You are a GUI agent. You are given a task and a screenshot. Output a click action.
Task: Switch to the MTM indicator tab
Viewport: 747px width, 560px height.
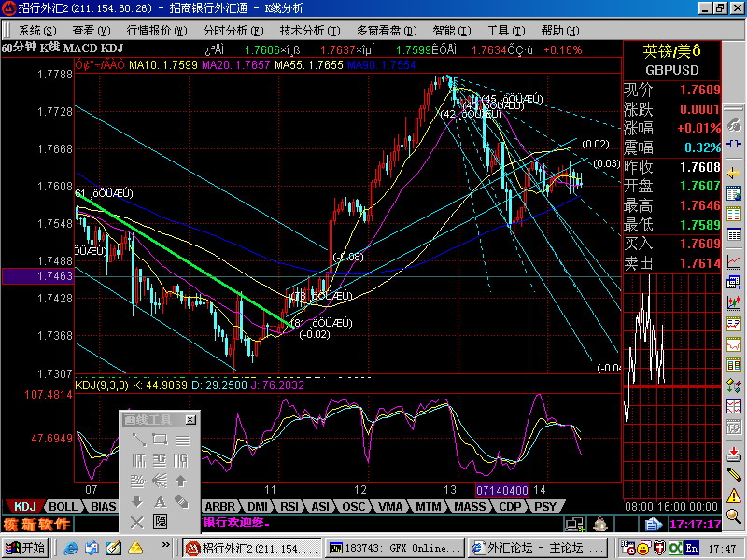(428, 507)
